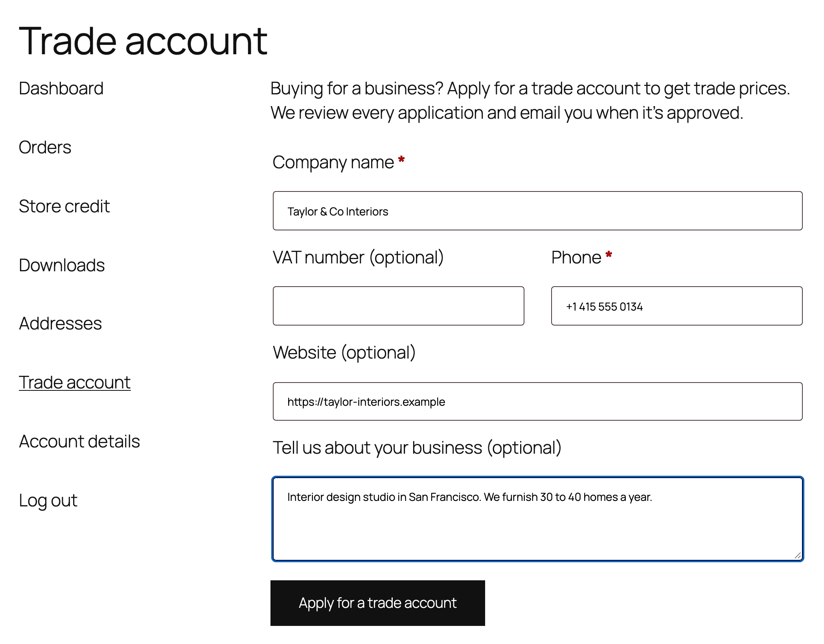The image size is (824, 644).
Task: Click the VAT number (optional) label
Action: point(358,258)
